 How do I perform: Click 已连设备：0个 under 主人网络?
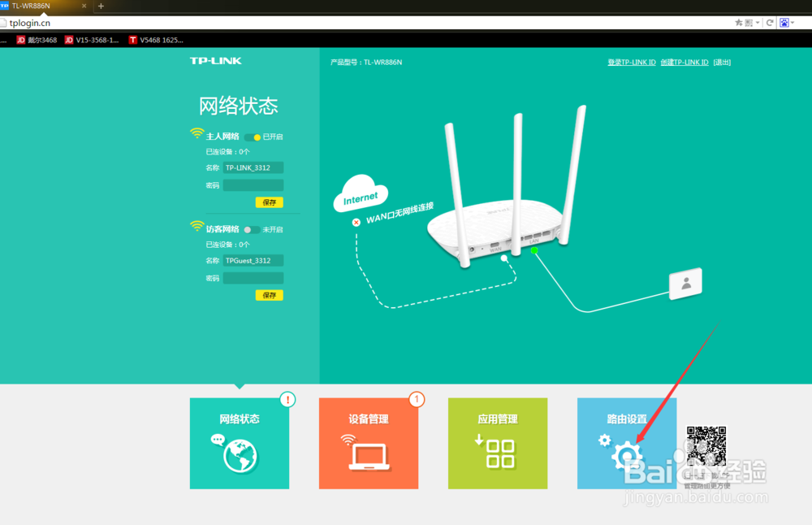[228, 152]
